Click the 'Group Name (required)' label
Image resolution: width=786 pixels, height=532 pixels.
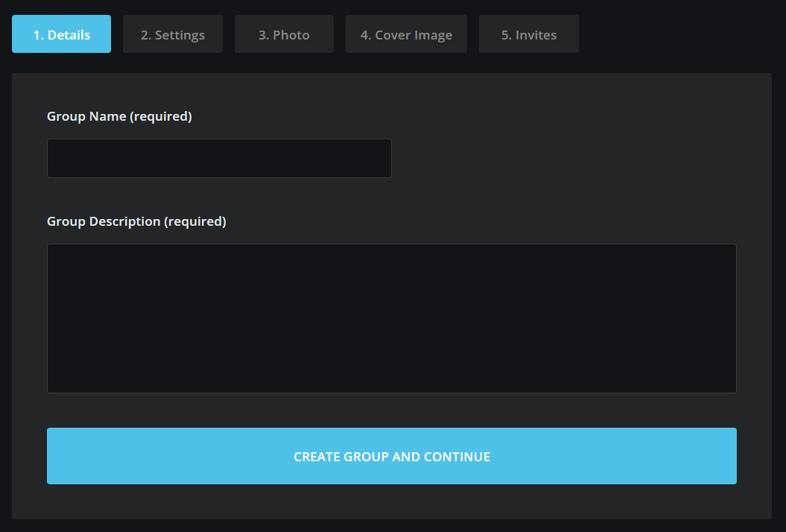119,116
